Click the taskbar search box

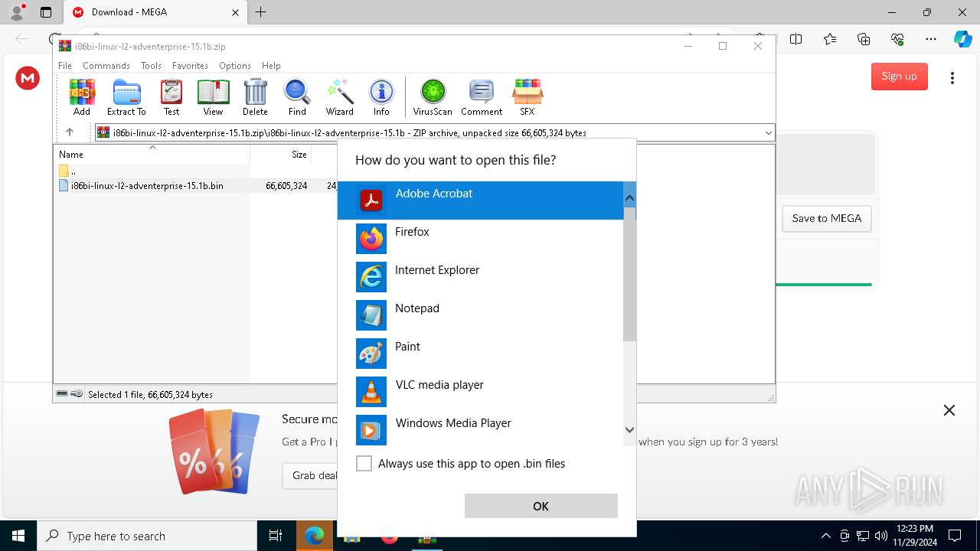click(147, 536)
